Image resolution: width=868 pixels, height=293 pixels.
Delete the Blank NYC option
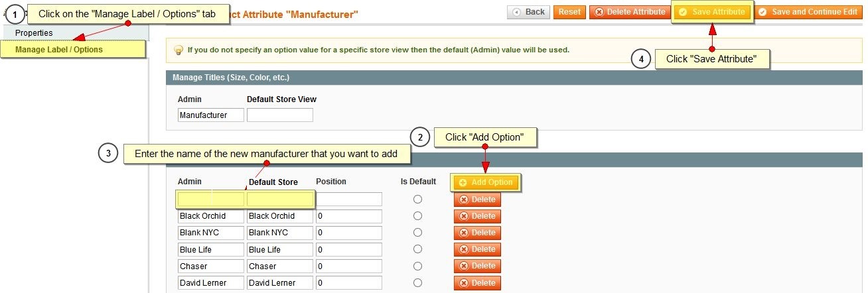pos(477,233)
